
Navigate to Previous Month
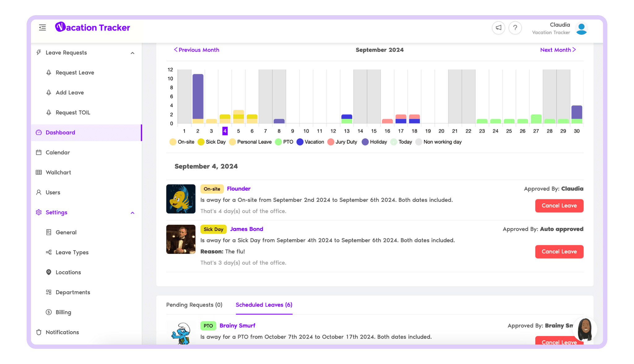tap(196, 49)
